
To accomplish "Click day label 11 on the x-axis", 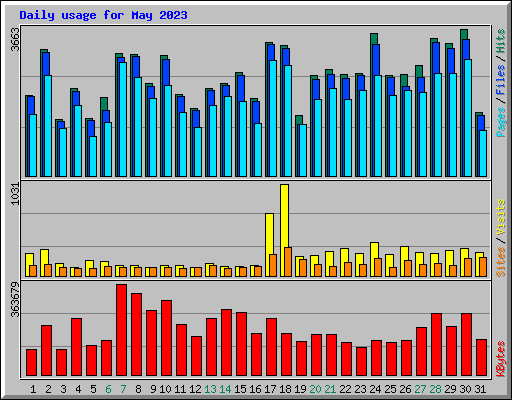I will 180,389.
